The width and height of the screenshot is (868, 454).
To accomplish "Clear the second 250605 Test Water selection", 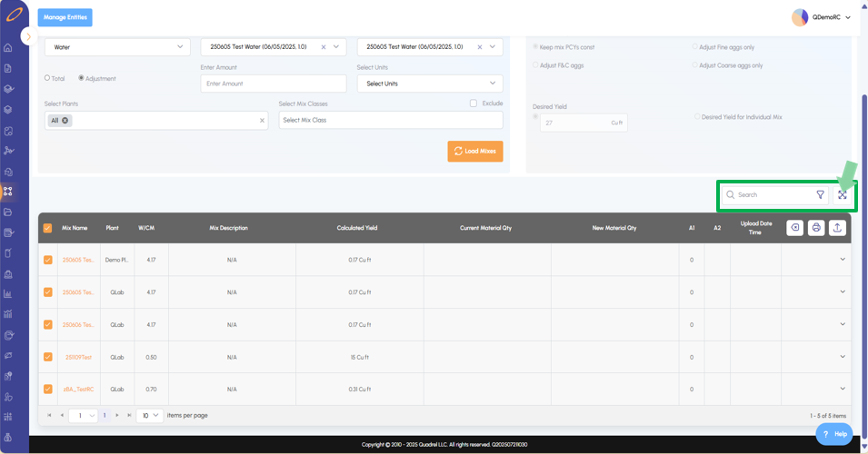I will (479, 47).
